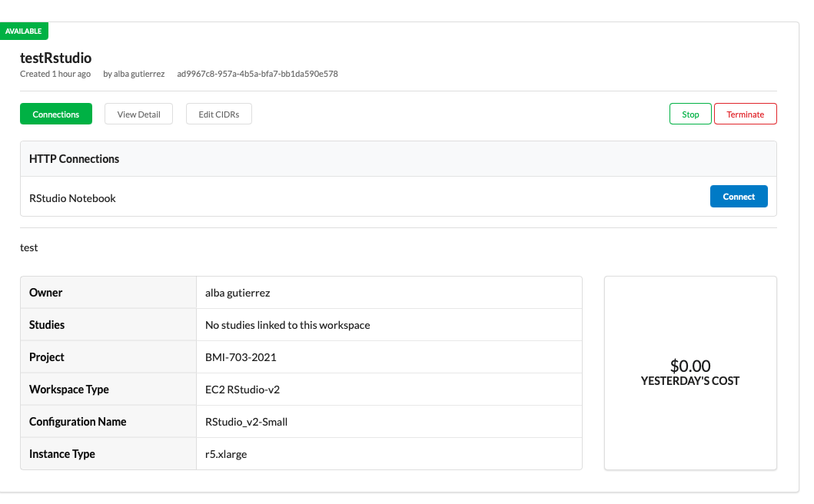This screenshot has width=814, height=504.
Task: Click the green AVAILABLE status badge
Action: [24, 31]
